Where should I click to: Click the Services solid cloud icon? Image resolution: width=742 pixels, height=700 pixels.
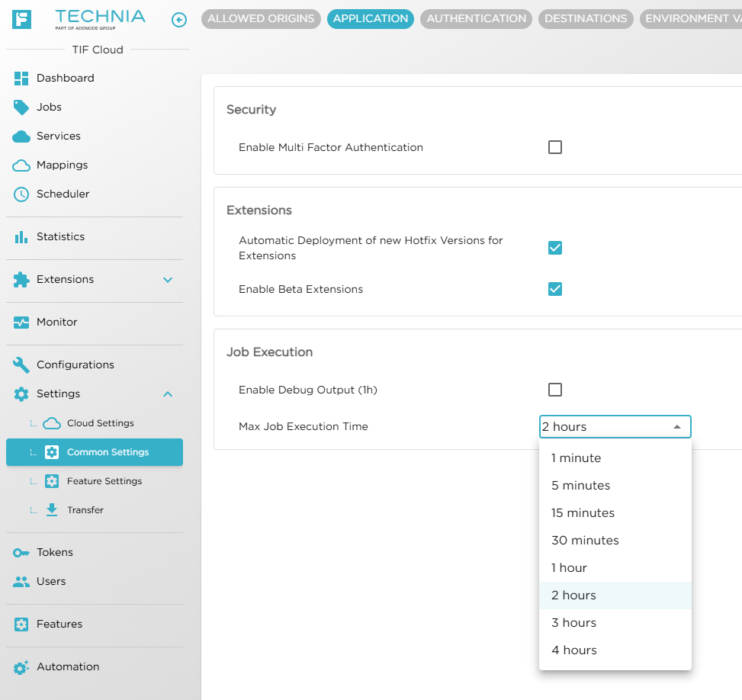21,136
